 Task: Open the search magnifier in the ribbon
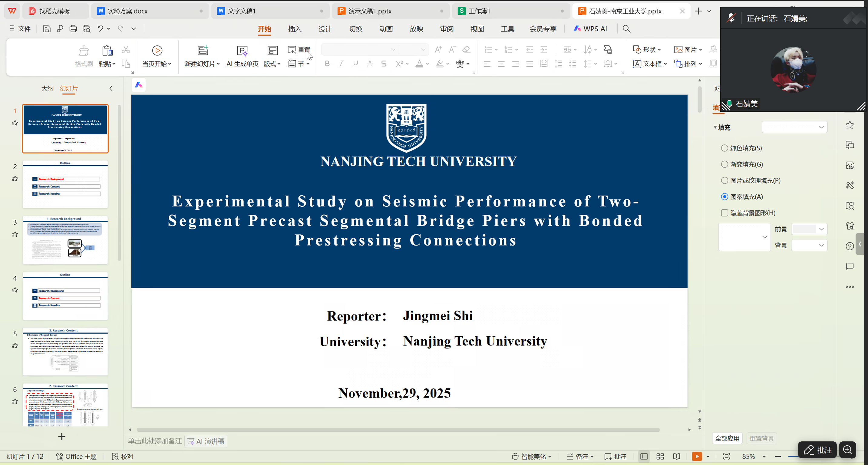(626, 29)
